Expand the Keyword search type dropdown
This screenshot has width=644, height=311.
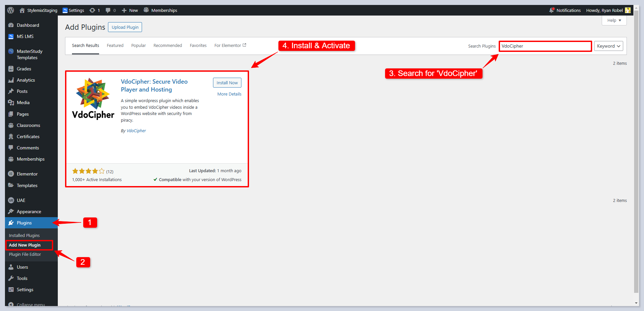point(608,46)
